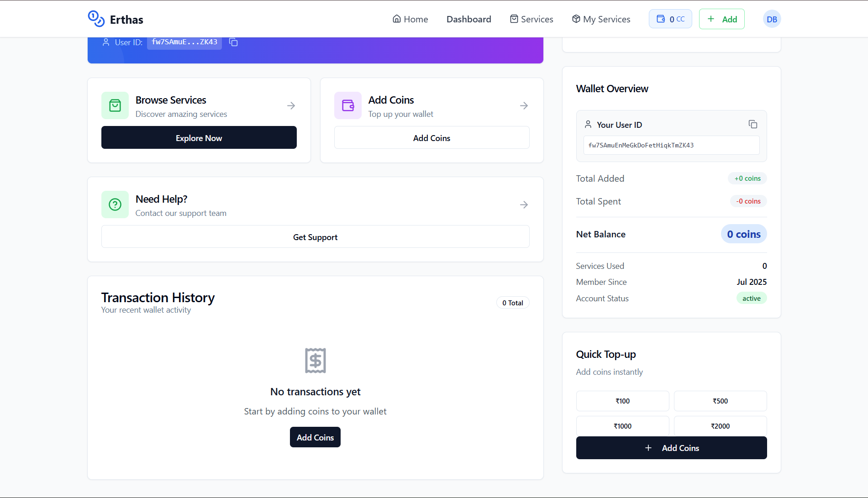868x498 pixels.
Task: Click the user icon beside Your User ID
Action: (x=588, y=124)
